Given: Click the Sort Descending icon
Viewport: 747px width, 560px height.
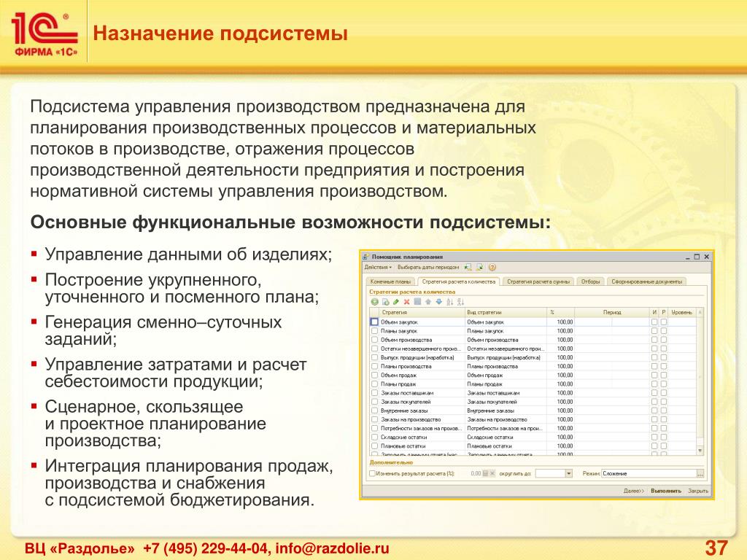Looking at the screenshot, I should coord(460,302).
